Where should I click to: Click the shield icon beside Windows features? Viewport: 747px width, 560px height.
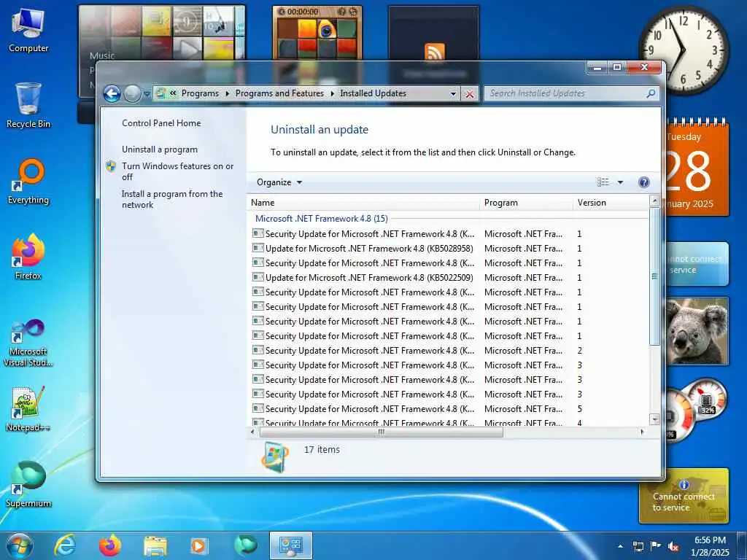[x=111, y=166]
